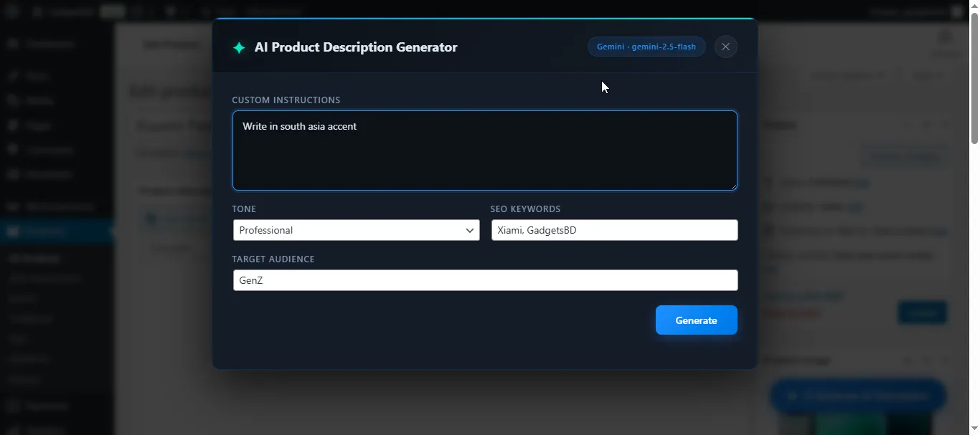Open the Tone dropdown set to Professional
The width and height of the screenshot is (980, 435).
355,230
